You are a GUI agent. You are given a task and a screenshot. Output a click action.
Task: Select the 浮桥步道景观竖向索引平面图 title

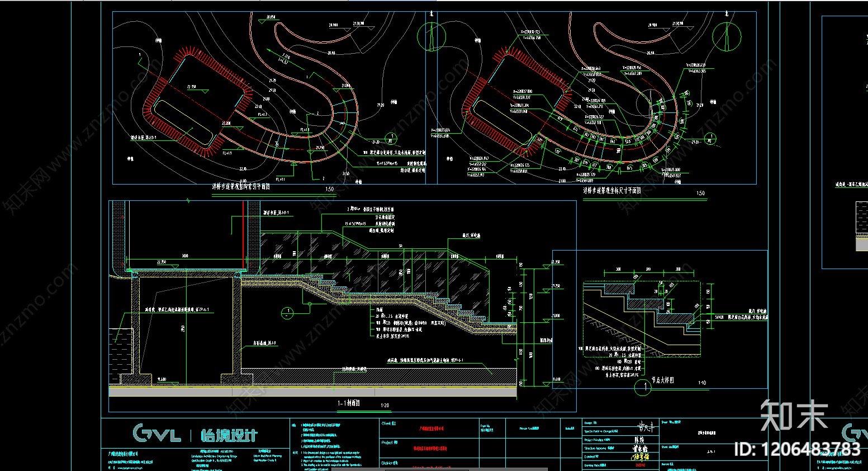[x=241, y=186]
